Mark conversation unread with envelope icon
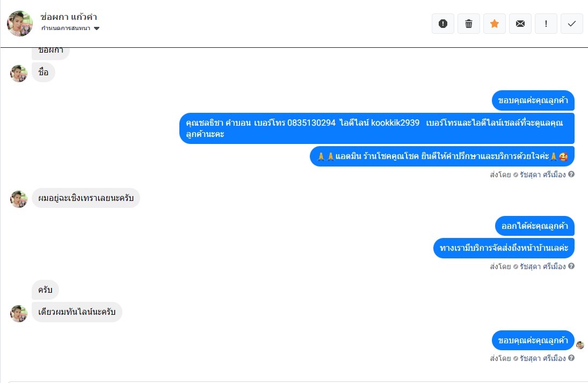Screen dimensions: 588x383 pyautogui.click(x=520, y=24)
